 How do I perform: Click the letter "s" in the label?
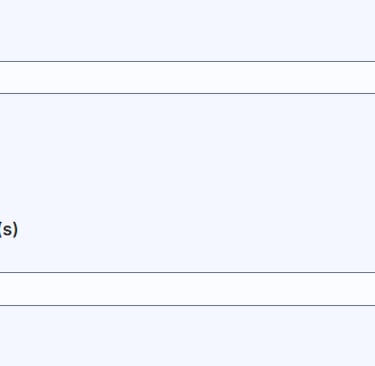coord(8,230)
